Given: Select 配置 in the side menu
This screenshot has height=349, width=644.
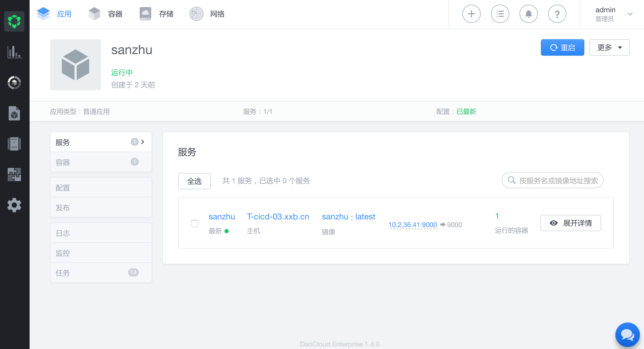Looking at the screenshot, I should (x=101, y=188).
